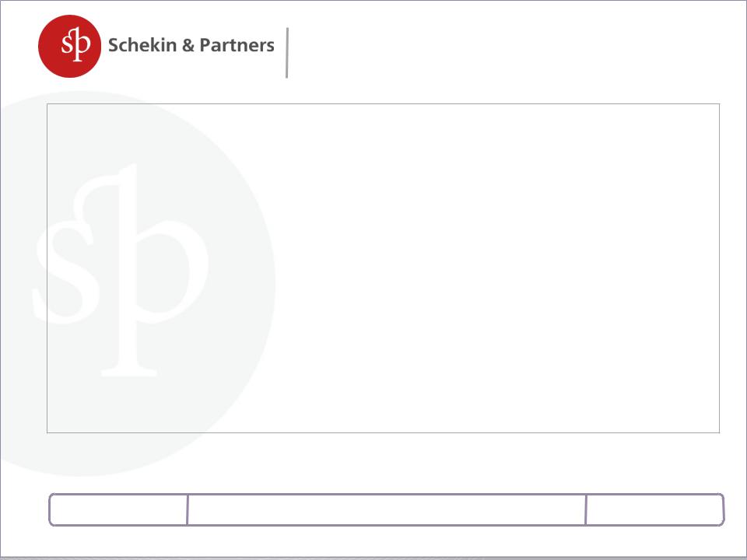Screen dimensions: 747x560
Task: Select the footer divider between left and middle cells
Action: pyautogui.click(x=188, y=509)
